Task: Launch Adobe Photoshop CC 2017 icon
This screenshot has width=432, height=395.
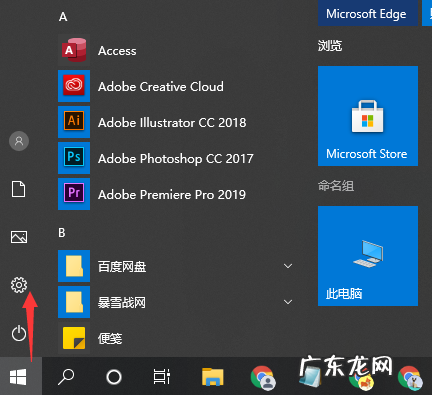Action: coord(74,158)
